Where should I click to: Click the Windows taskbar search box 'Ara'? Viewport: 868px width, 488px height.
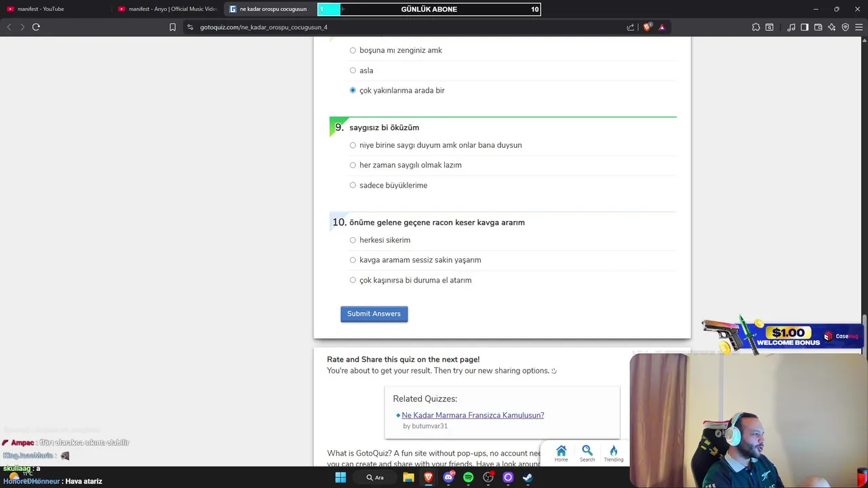pos(376,477)
